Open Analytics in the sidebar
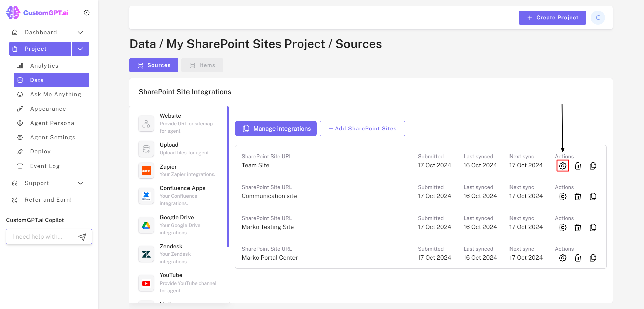 (44, 66)
